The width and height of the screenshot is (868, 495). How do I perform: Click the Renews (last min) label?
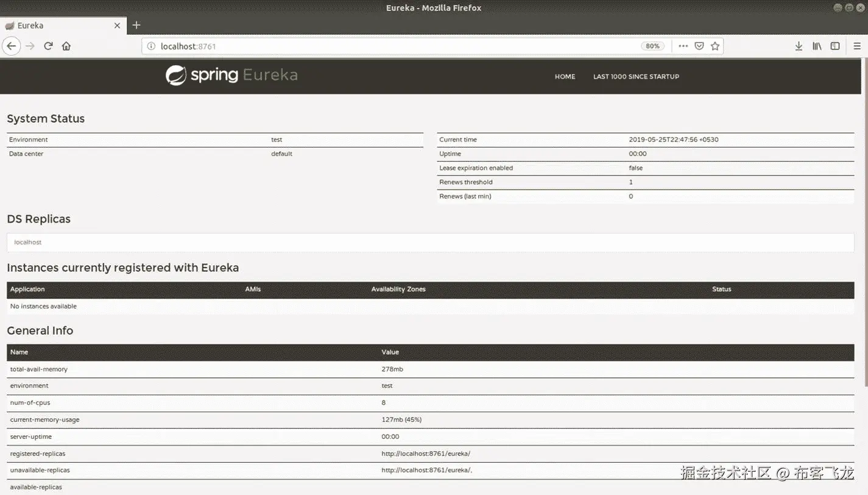465,196
